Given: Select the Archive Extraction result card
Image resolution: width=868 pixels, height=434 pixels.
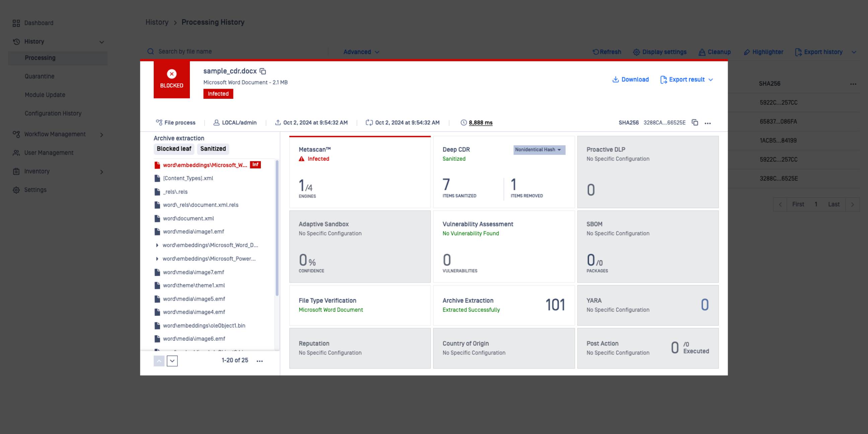Looking at the screenshot, I should click(x=503, y=305).
